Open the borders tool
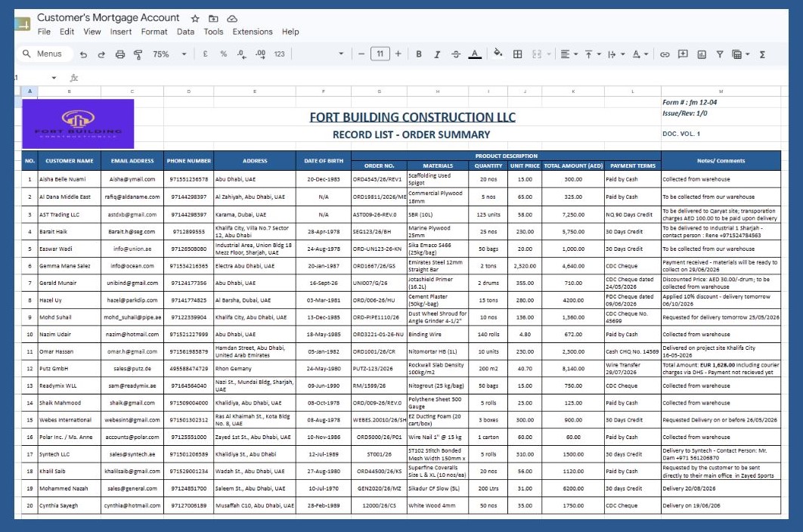The image size is (803, 532). 518,54
